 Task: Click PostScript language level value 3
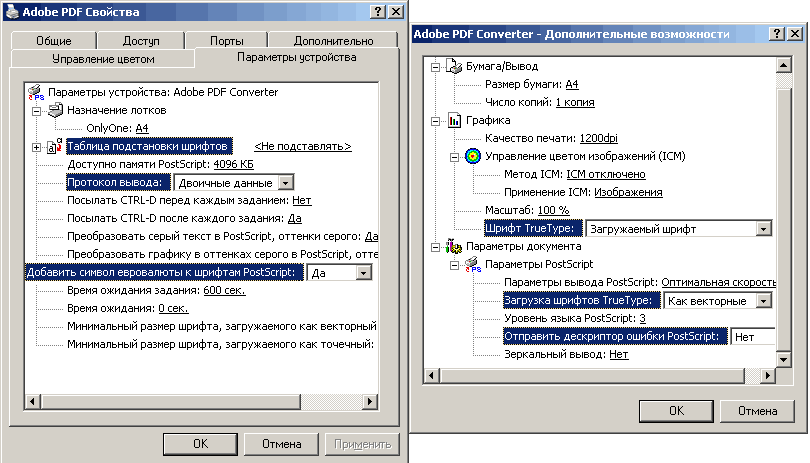(x=642, y=318)
